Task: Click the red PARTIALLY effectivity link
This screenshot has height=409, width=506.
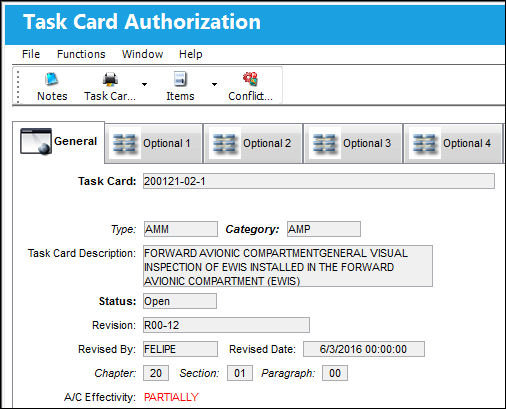Action: point(171,397)
